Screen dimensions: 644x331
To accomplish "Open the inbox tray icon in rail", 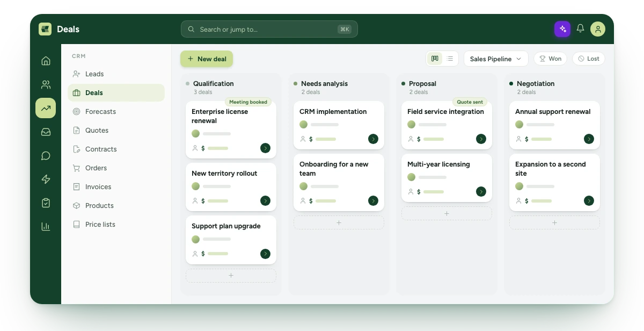I will (46, 132).
